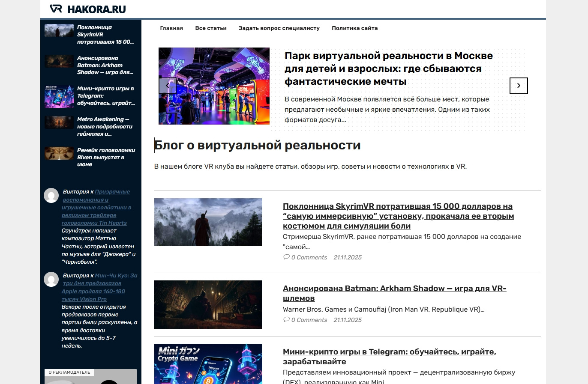
Task: Click the Блог о виртуальной реальности heading
Action: (257, 146)
